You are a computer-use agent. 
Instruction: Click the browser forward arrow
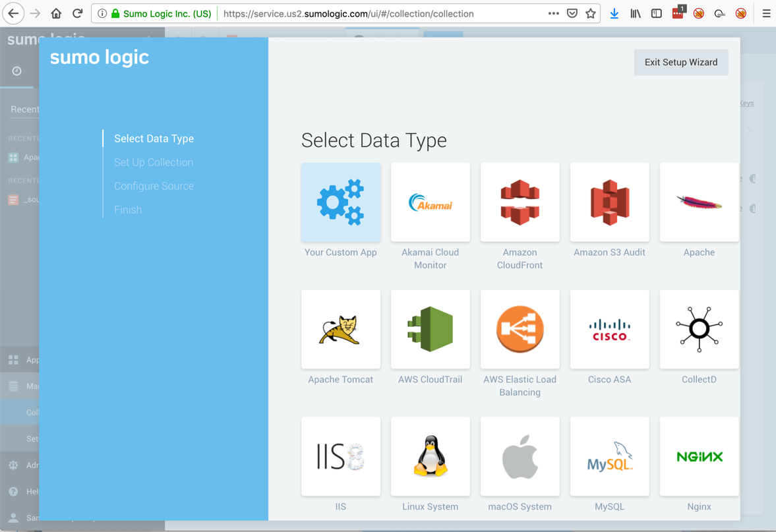35,13
